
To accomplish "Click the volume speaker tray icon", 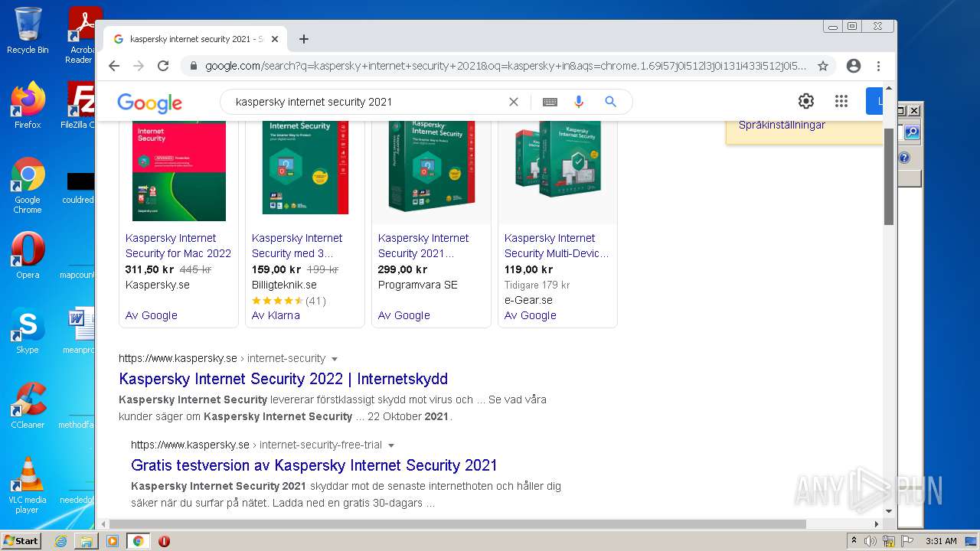I will [x=871, y=541].
